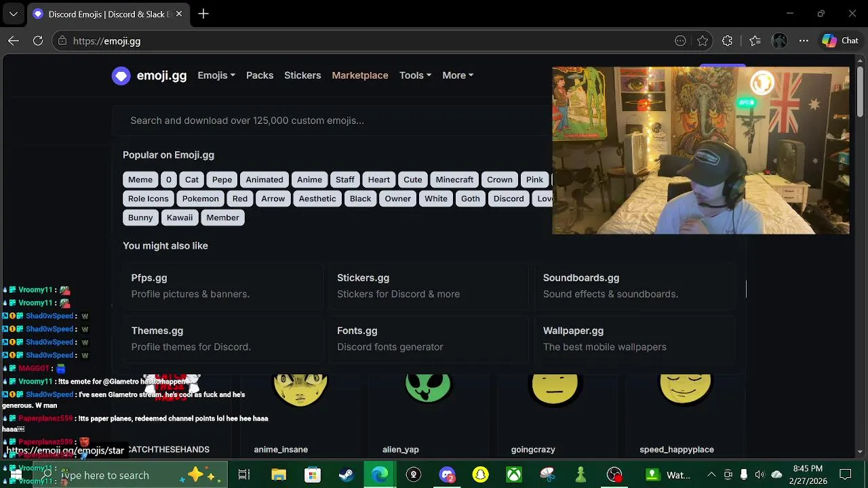Expand the More dropdown menu

pyautogui.click(x=458, y=75)
